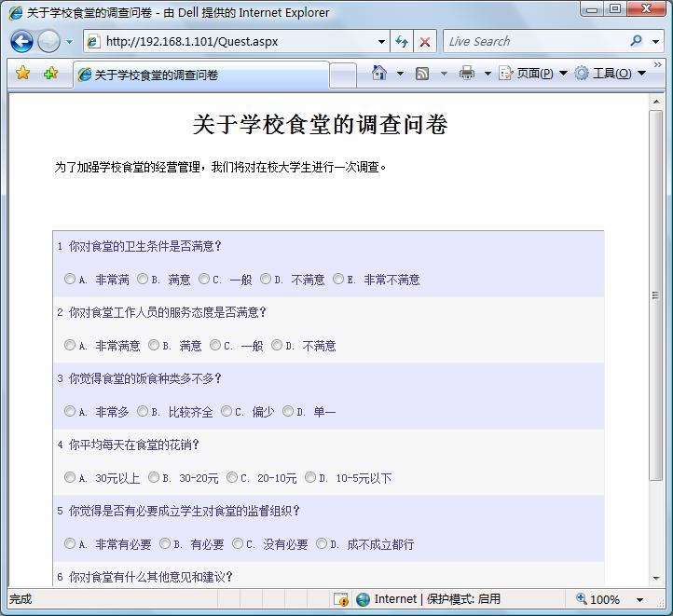Click the RSS Feeds icon
673x616 pixels.
[422, 74]
